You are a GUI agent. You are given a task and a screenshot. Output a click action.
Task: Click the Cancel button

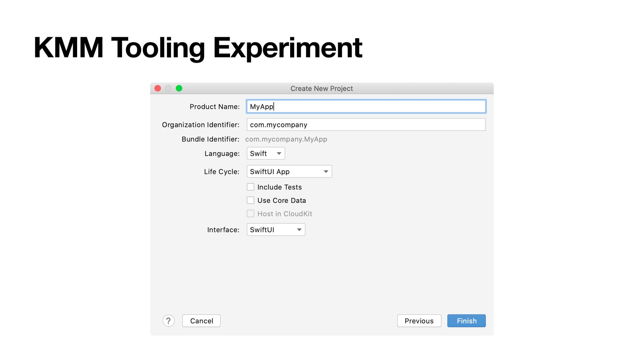pyautogui.click(x=201, y=321)
